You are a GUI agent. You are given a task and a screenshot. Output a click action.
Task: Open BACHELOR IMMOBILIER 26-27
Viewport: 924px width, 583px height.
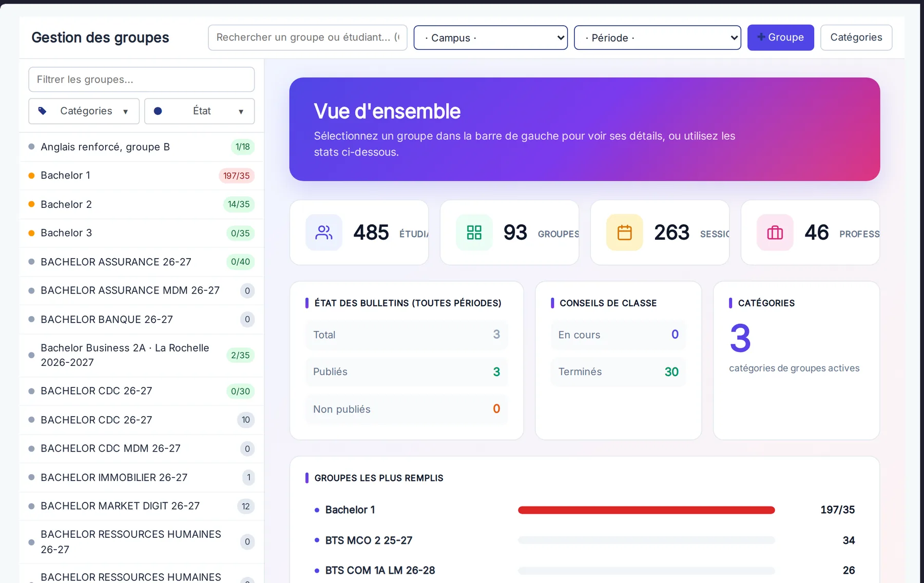pyautogui.click(x=142, y=477)
